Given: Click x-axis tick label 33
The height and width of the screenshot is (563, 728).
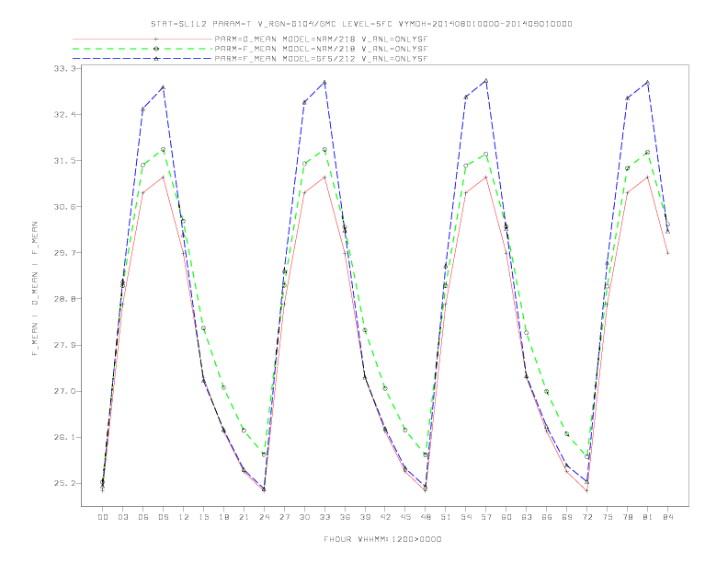Looking at the screenshot, I should pos(324,517).
